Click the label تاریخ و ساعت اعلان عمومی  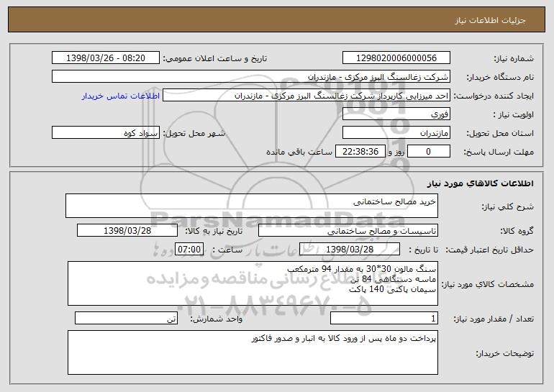coord(215,58)
